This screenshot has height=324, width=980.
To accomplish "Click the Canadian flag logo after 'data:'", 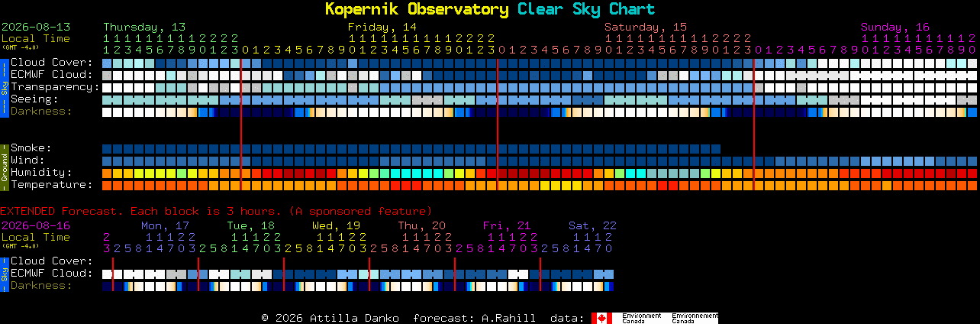I will click(601, 318).
